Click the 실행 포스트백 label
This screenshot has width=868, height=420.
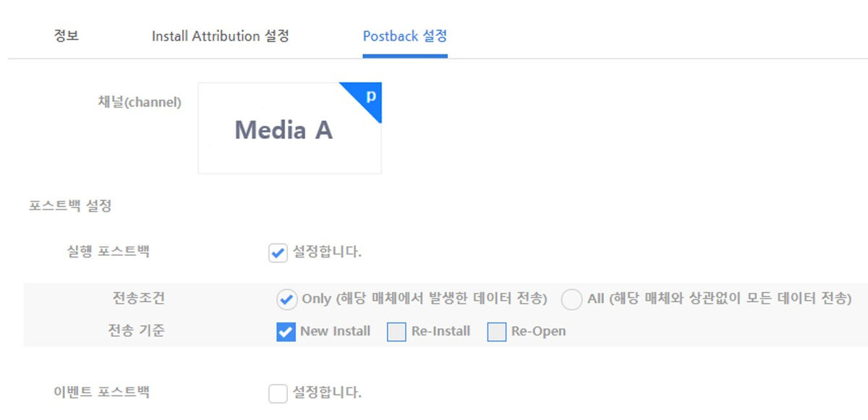click(x=109, y=252)
